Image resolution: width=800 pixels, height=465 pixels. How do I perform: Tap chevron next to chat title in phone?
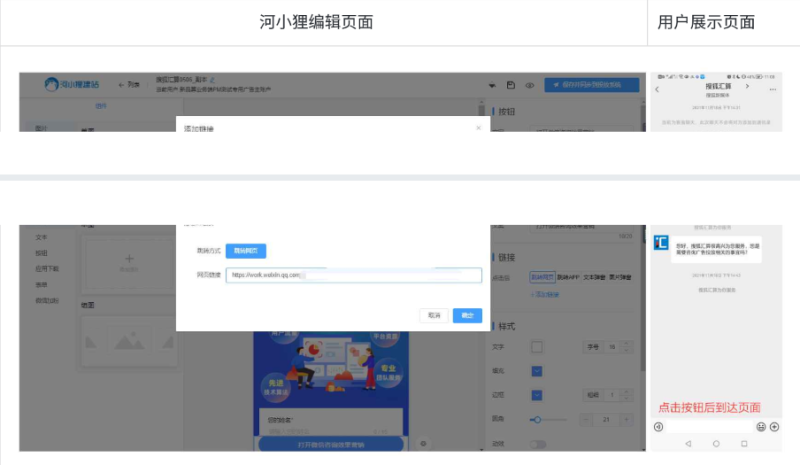[747, 86]
